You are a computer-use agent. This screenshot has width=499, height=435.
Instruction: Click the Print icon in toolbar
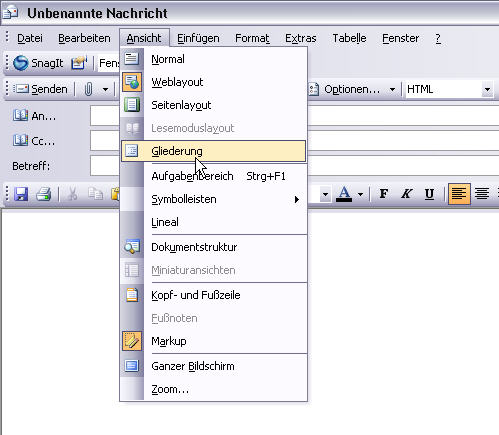(44, 194)
